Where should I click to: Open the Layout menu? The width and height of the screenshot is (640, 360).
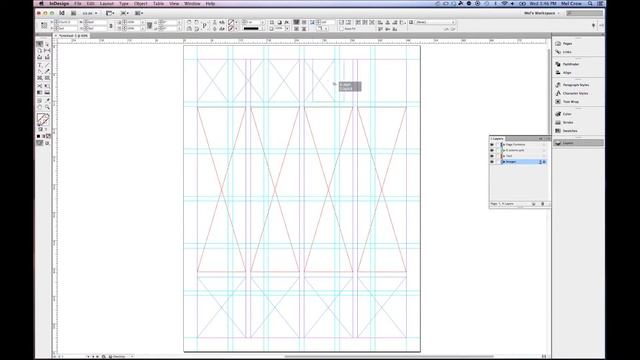(x=107, y=3)
